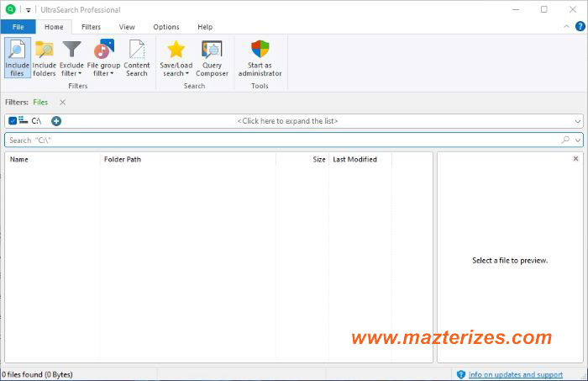Screen dimensions: 588x381
Task: Switch to the Filters tab
Action: (91, 27)
